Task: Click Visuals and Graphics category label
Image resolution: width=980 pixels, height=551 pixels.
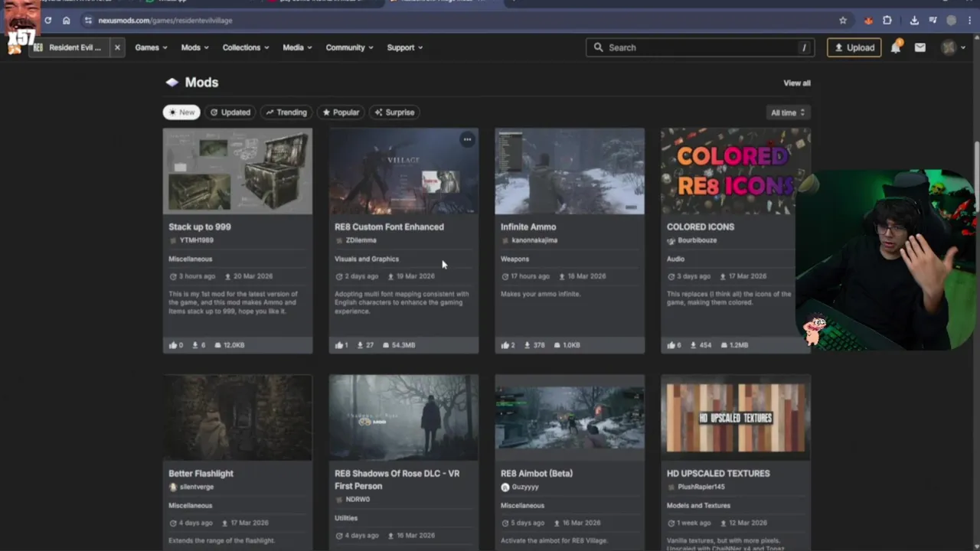Action: click(x=367, y=259)
